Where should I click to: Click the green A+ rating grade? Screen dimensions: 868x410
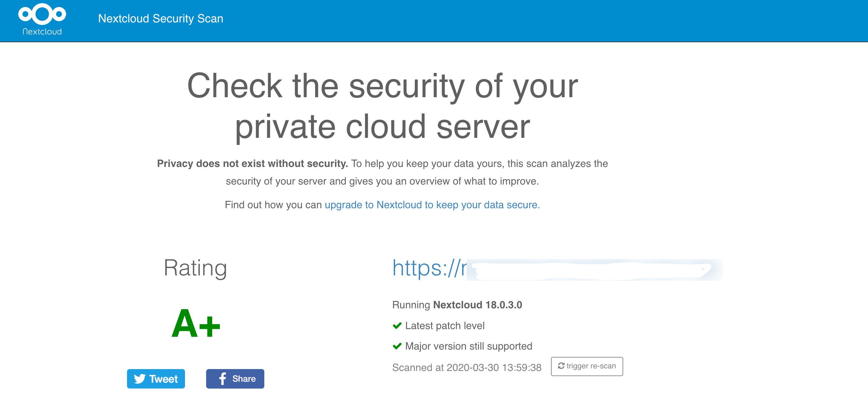pyautogui.click(x=196, y=324)
